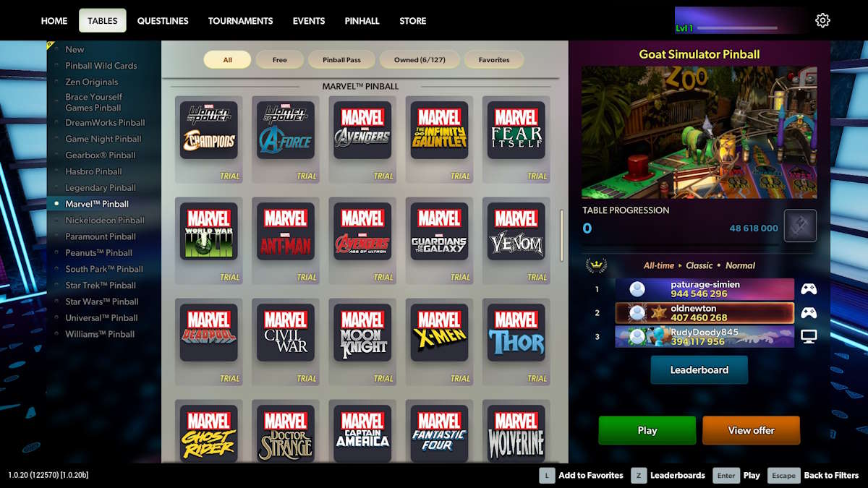
Task: Click the Lvl 1 experience progress bar
Action: (x=737, y=28)
